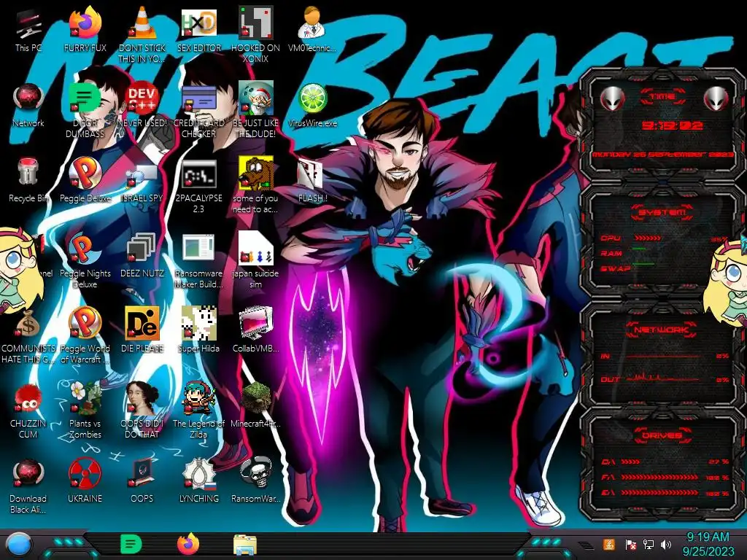Open the FLASH ! desktop icon

(x=312, y=180)
